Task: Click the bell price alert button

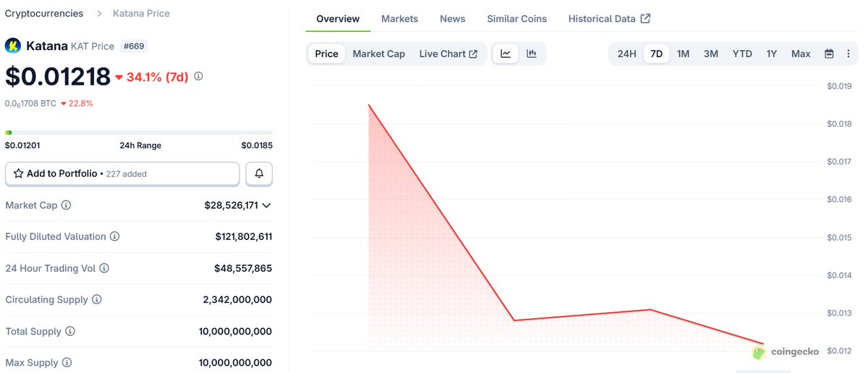Action: pyautogui.click(x=259, y=174)
